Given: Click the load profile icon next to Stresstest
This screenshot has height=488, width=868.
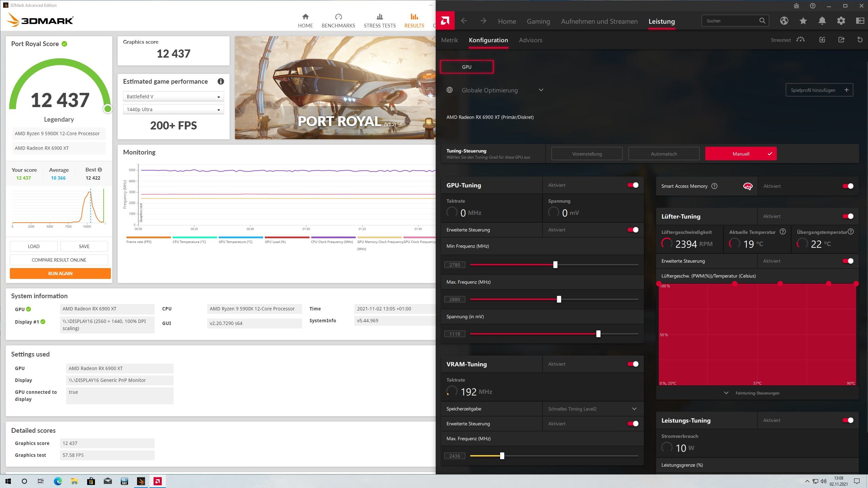Looking at the screenshot, I should click(x=822, y=40).
